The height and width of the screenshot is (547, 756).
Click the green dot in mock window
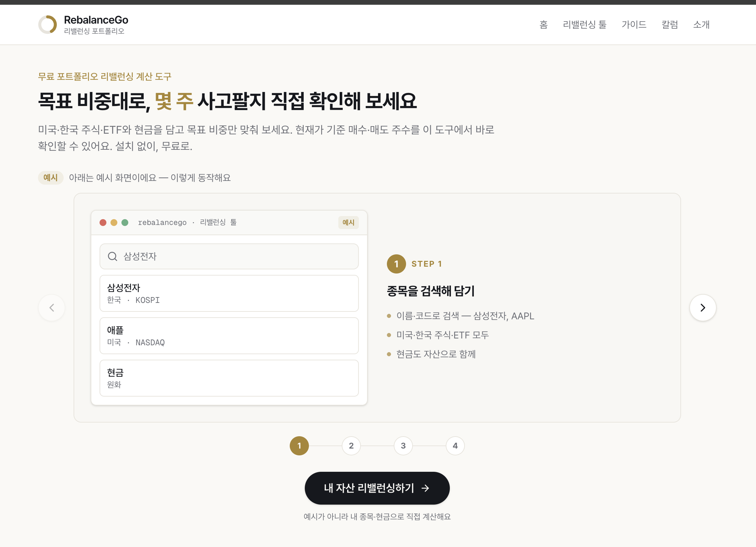click(x=125, y=223)
